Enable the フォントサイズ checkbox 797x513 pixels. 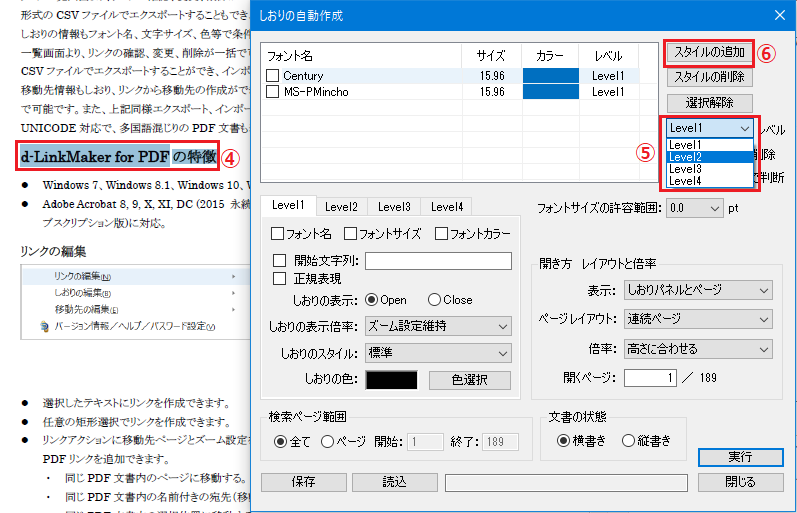coord(350,234)
